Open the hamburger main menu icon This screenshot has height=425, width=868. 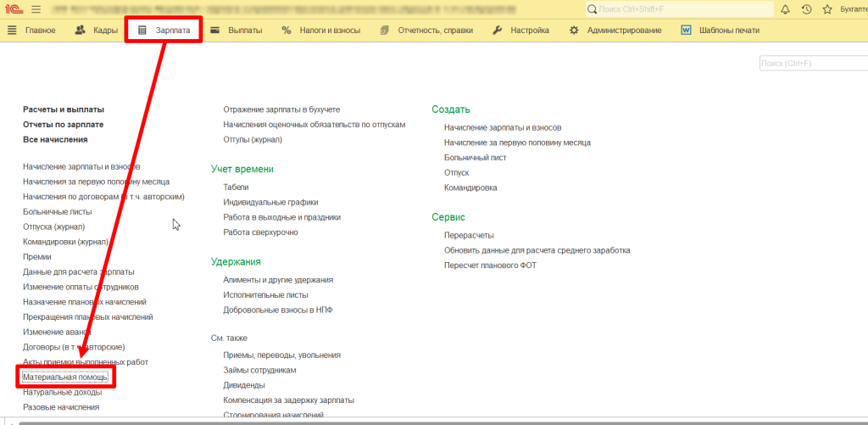click(x=36, y=9)
